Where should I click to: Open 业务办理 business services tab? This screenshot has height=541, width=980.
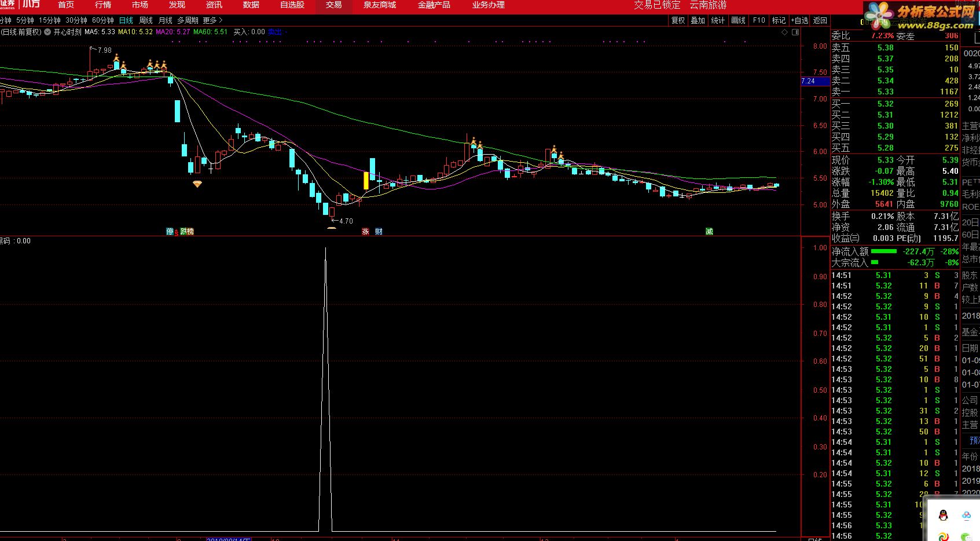point(489,5)
